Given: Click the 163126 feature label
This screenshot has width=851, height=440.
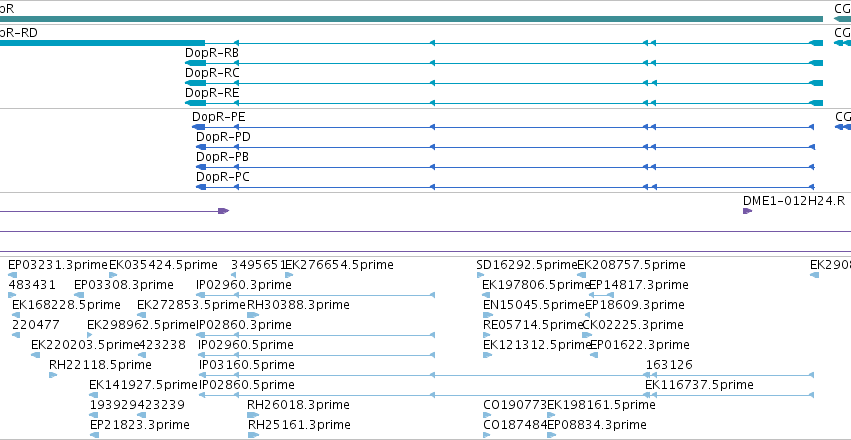Looking at the screenshot, I should click(x=669, y=365).
